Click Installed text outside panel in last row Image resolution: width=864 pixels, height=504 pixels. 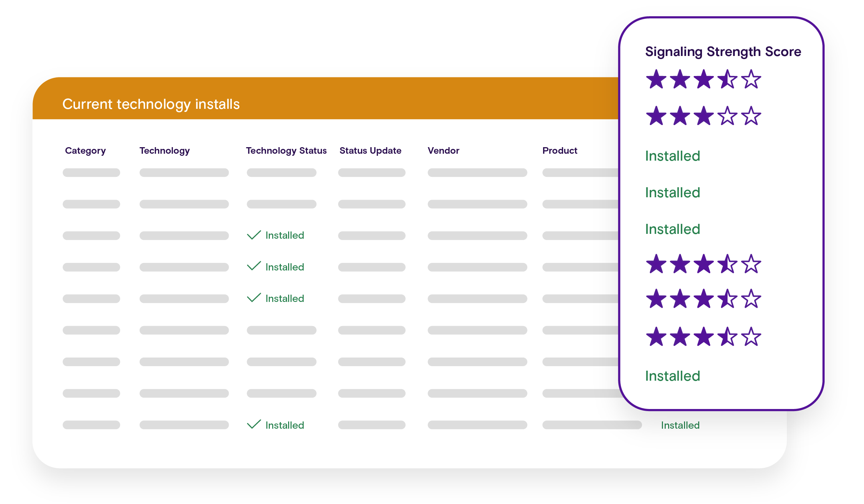pyautogui.click(x=680, y=425)
